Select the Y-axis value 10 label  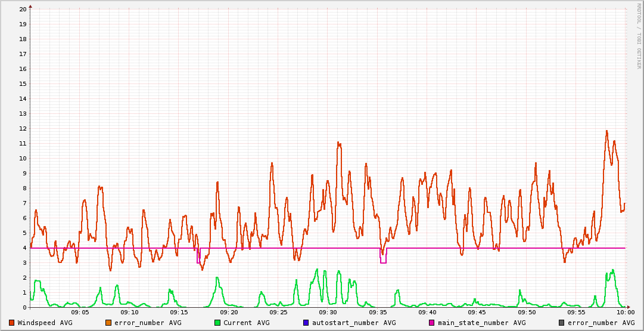[23, 158]
